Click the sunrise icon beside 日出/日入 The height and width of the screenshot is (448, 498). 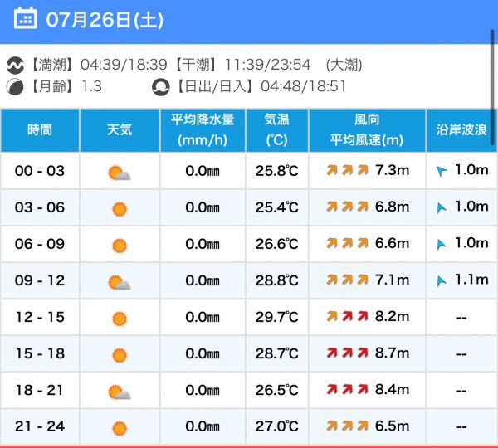pos(161,86)
